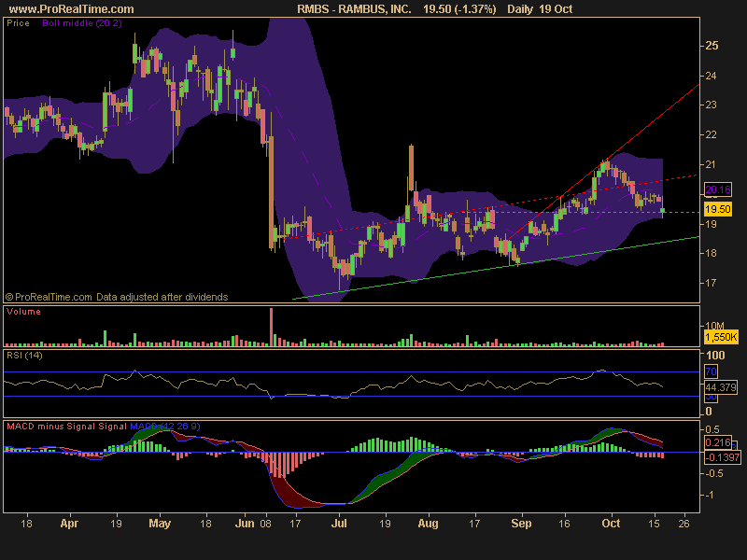Click the Volume panel label
This screenshot has height=560, width=747.
[x=24, y=312]
